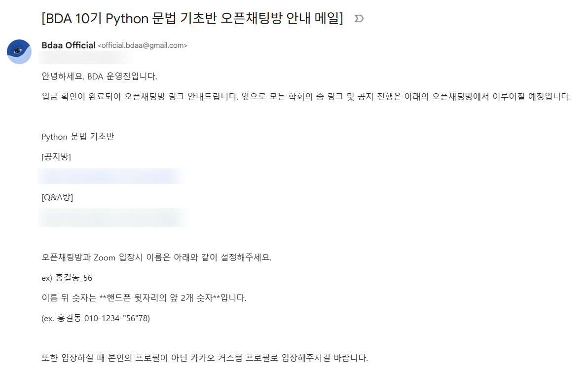Click the Python 문법 기초반 heading in body

(x=77, y=137)
